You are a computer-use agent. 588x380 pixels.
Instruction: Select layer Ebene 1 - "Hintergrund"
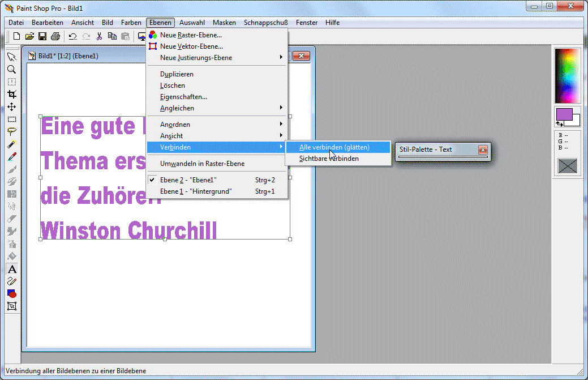217,191
